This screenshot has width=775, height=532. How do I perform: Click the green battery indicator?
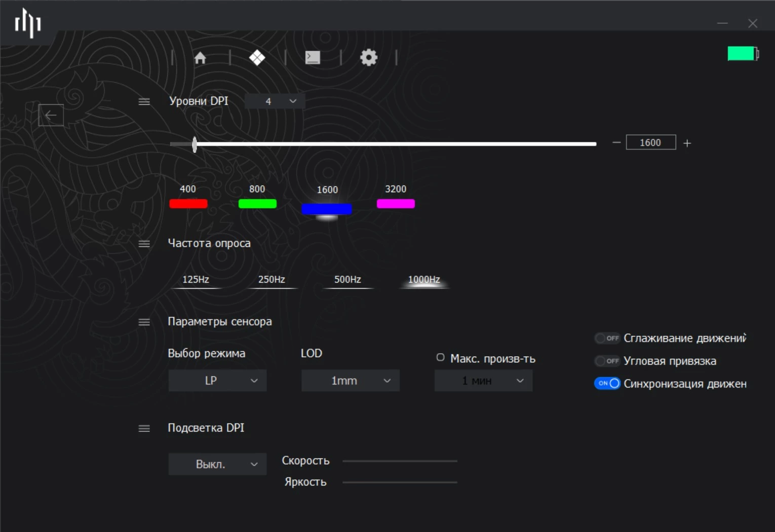tap(742, 54)
